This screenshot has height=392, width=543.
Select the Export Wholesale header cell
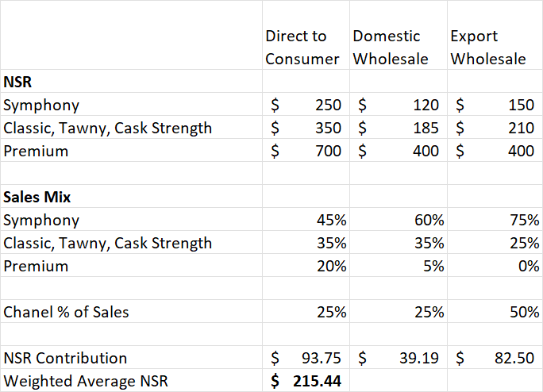[493, 48]
